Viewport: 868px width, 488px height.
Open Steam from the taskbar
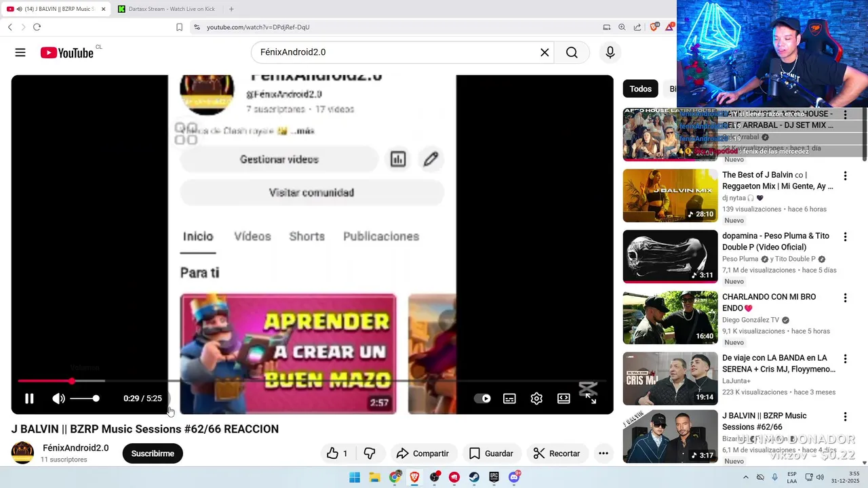coord(474,477)
